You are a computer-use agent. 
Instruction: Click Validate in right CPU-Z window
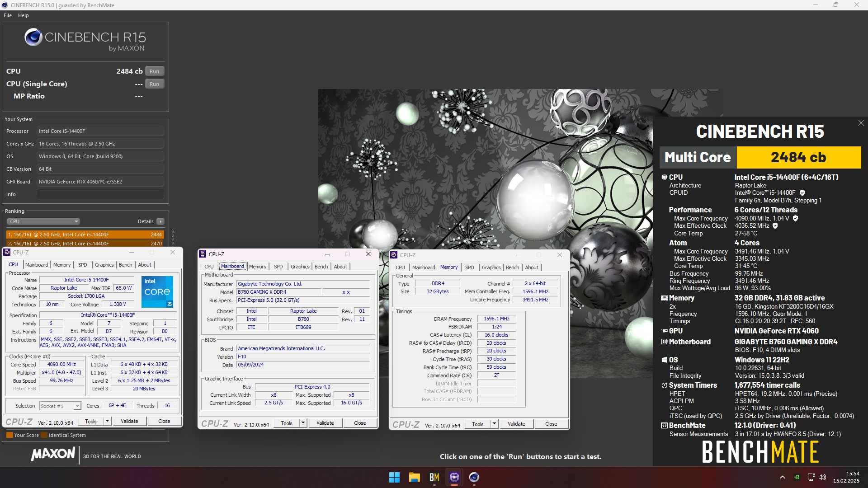point(516,424)
